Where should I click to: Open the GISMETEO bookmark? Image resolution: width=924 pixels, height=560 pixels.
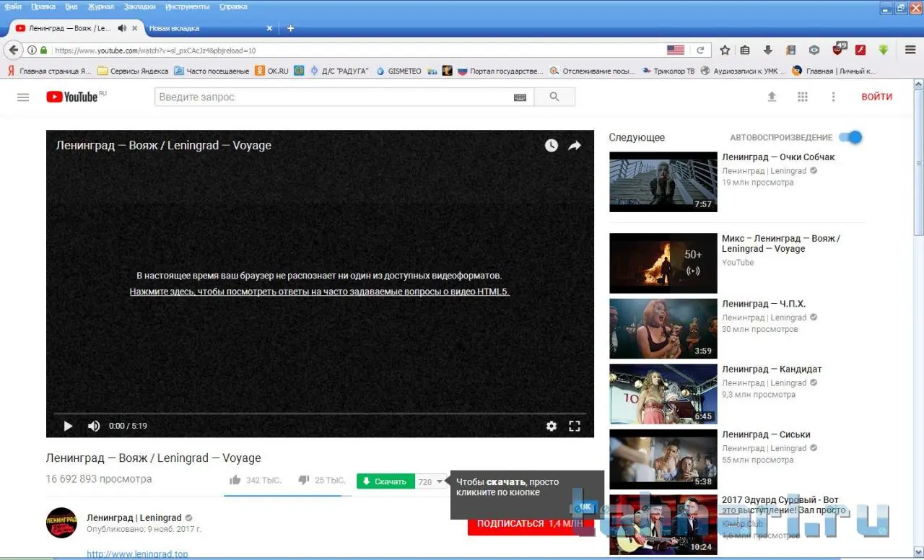[x=398, y=71]
